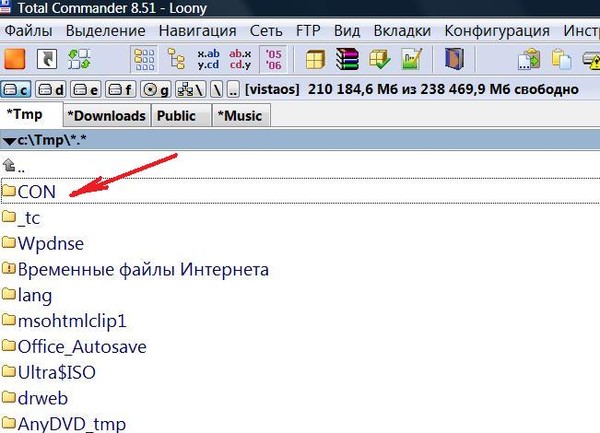
Task: Select the Office_Autosave folder
Action: click(x=81, y=347)
